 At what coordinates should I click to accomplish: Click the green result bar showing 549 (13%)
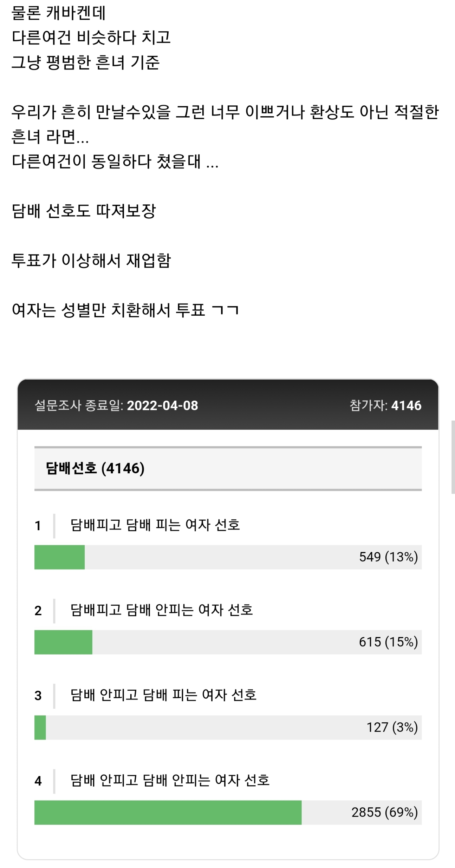point(59,557)
